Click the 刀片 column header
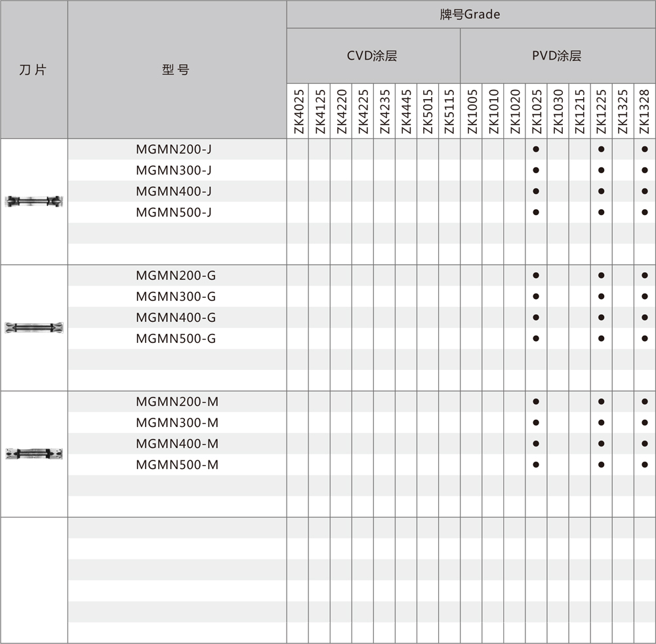 click(x=33, y=70)
